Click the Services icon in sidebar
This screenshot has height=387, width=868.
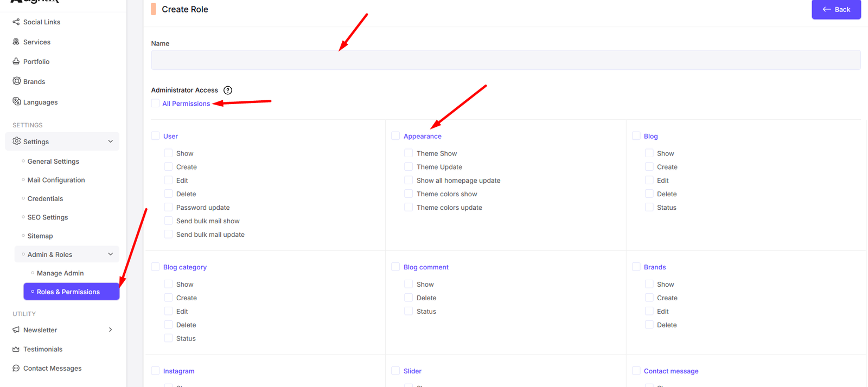[x=16, y=42]
